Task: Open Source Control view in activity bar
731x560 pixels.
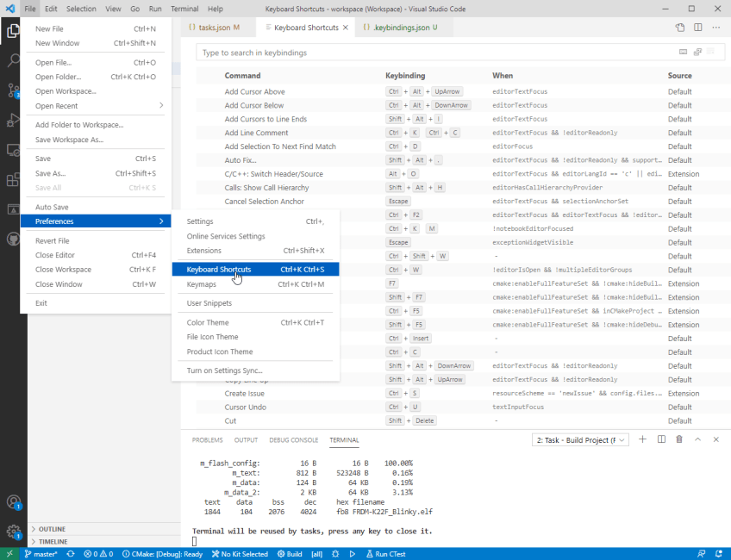Action: pyautogui.click(x=13, y=90)
